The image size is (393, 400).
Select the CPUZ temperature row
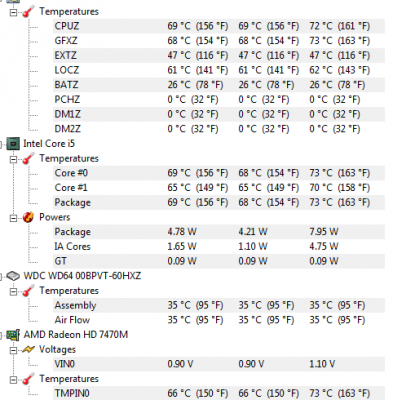(x=219, y=26)
